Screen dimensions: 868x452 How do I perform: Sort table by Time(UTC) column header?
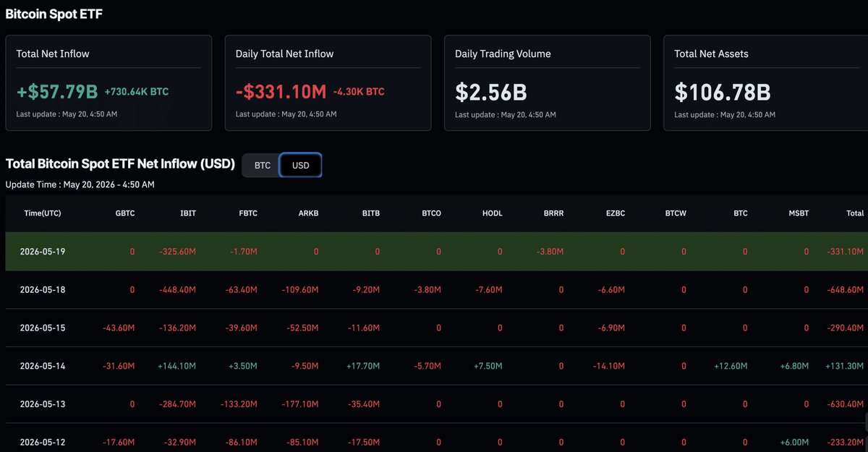pos(43,213)
